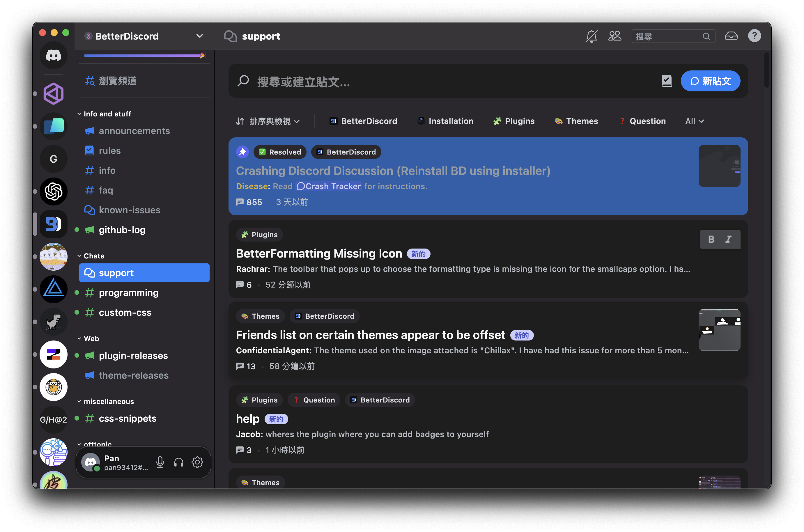Toggle headphones deafen in user panel
The width and height of the screenshot is (804, 532).
[x=178, y=462]
